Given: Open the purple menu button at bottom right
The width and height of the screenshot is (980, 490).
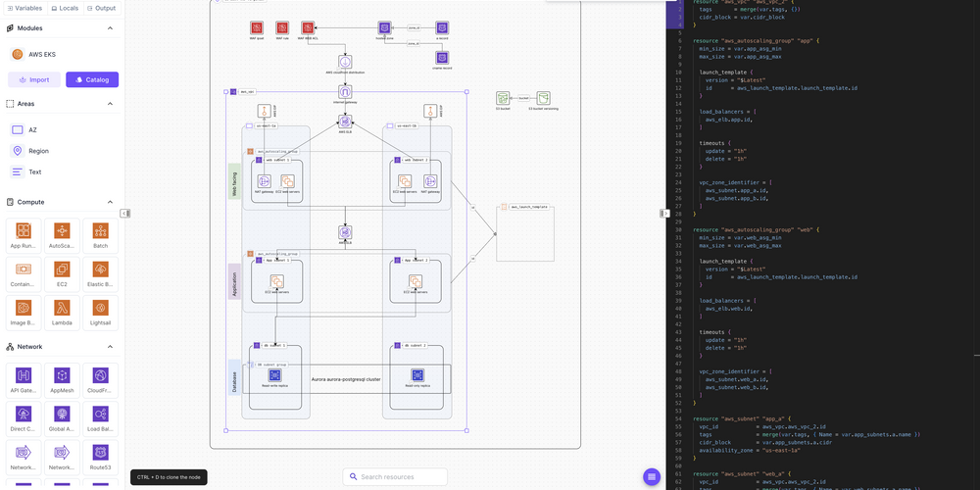Looking at the screenshot, I should tap(652, 477).
